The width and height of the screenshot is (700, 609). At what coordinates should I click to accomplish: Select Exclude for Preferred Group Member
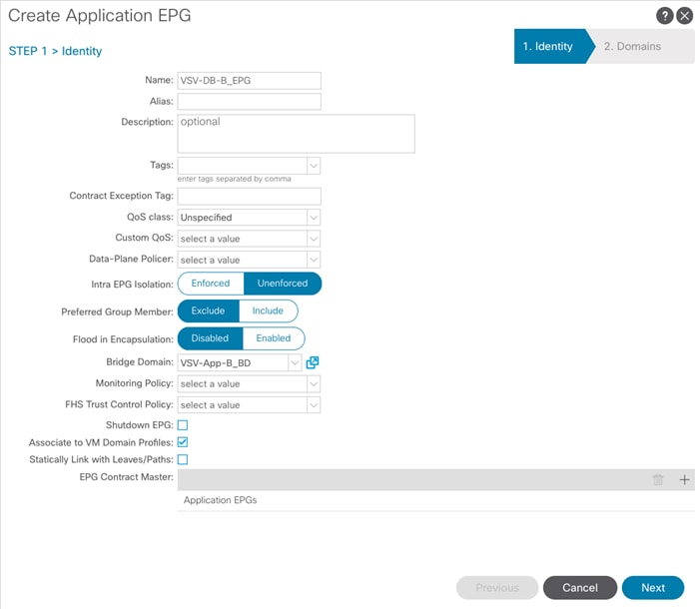[x=208, y=310]
